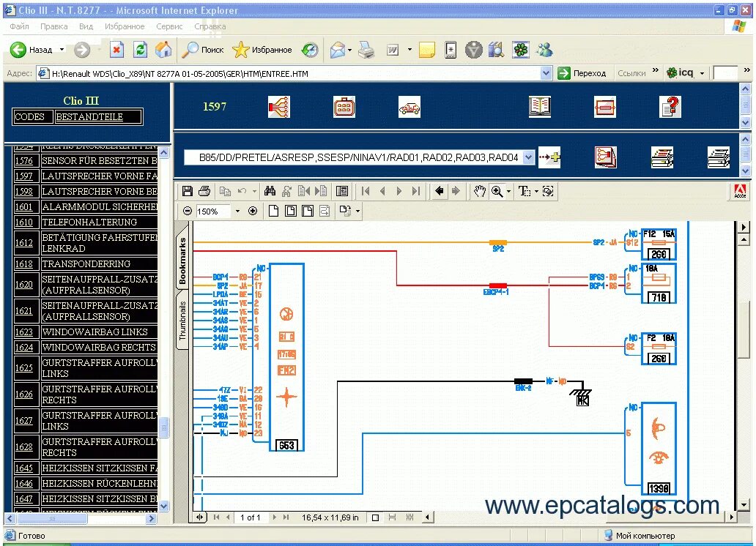756x546 pixels.
Task: Open the red circuit diagram icon
Action: 606,157
